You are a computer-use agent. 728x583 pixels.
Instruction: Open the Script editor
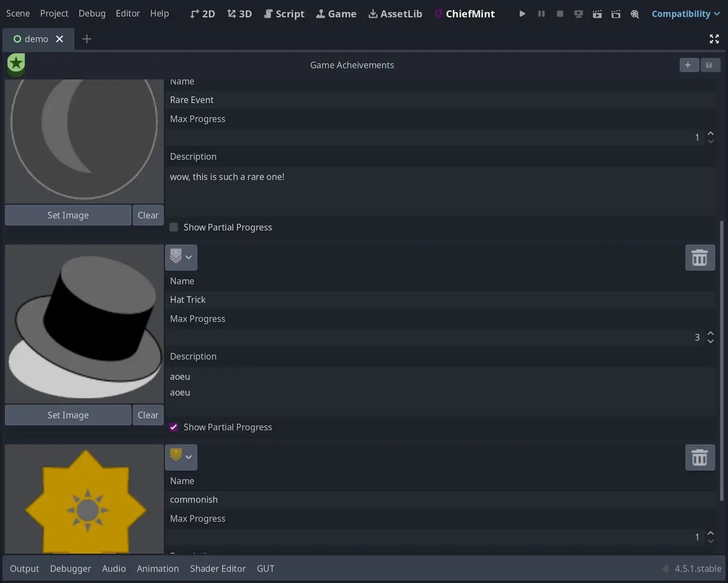(284, 13)
